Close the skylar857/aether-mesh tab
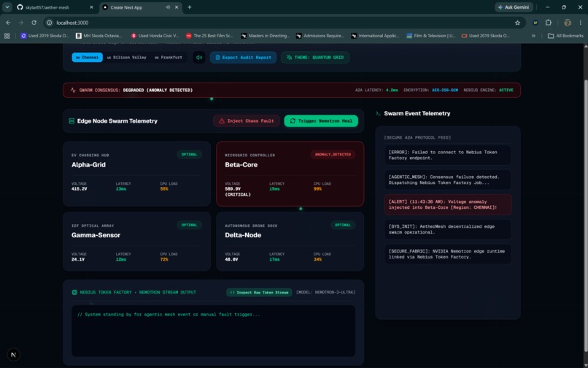 91,7
